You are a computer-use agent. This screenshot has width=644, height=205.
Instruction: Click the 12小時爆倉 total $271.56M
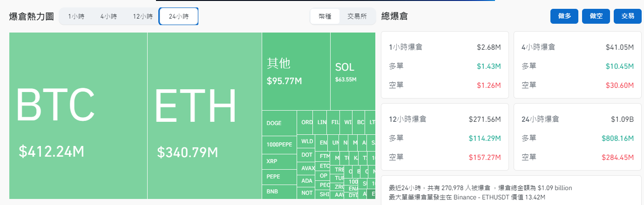click(485, 119)
